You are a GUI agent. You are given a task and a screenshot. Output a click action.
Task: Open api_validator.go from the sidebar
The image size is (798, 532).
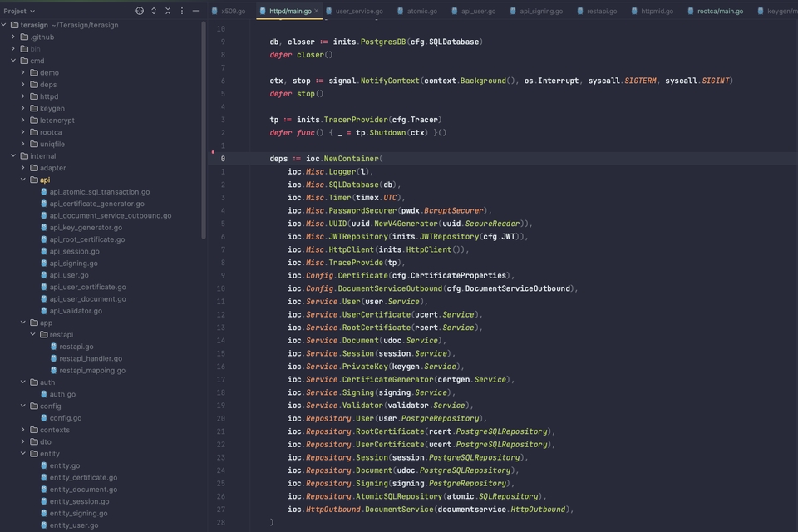click(x=83, y=311)
